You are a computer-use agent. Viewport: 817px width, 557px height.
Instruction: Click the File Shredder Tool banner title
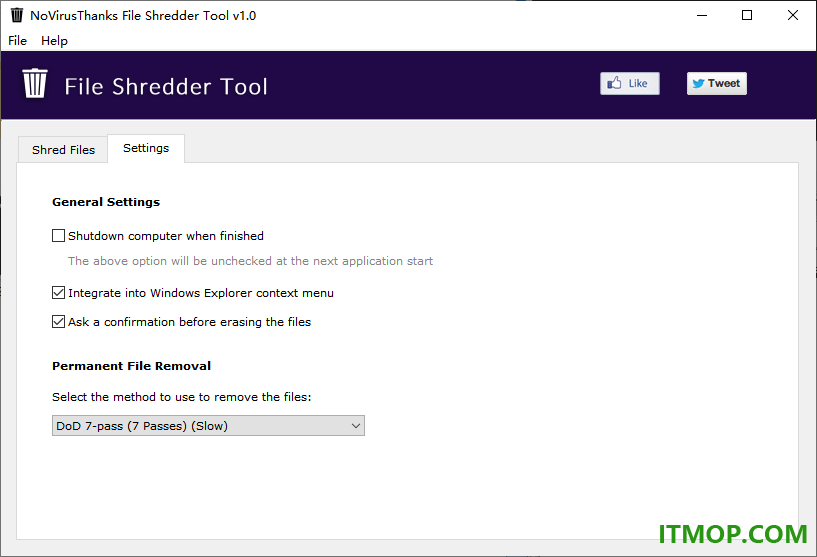coord(166,86)
